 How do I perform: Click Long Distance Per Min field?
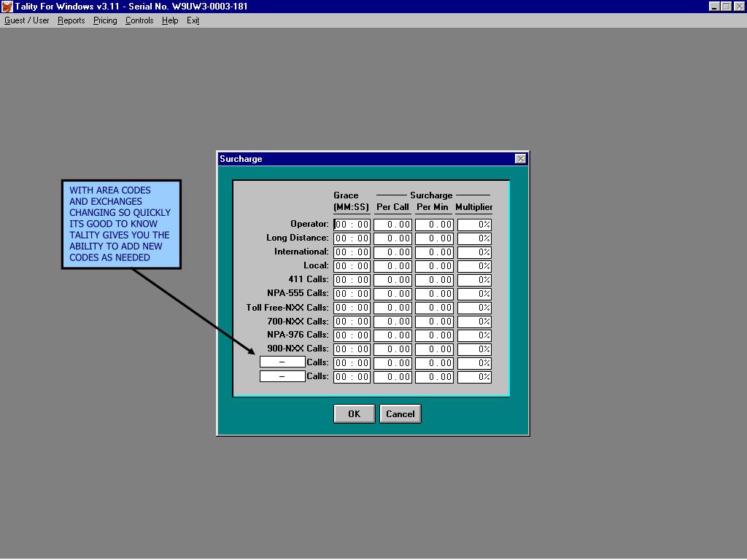click(434, 238)
